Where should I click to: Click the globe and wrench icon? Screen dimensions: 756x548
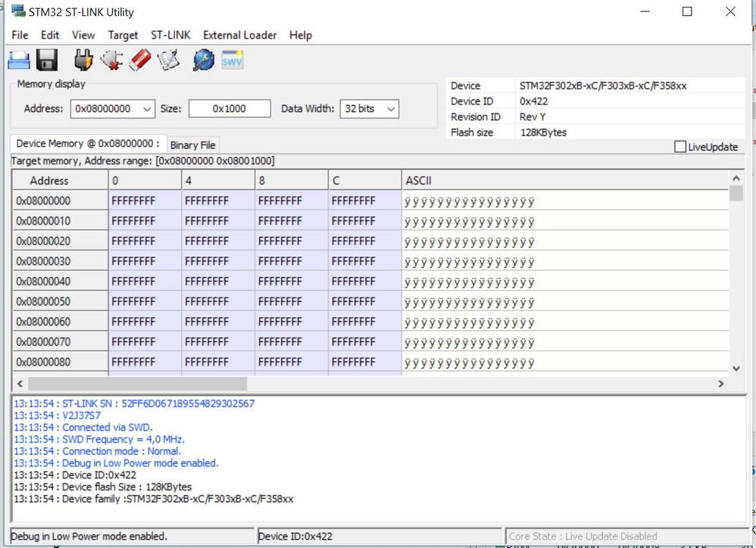203,61
